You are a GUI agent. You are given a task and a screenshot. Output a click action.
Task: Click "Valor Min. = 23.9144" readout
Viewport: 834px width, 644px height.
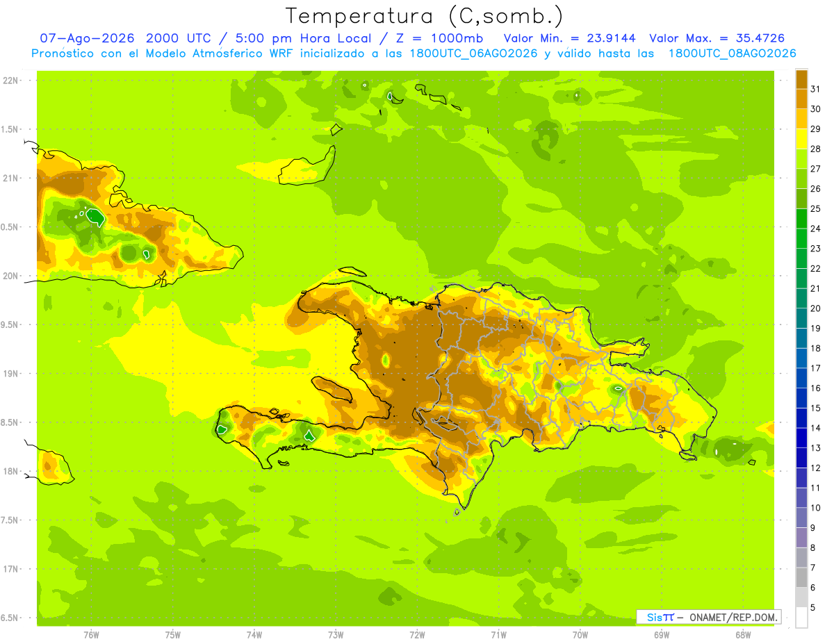point(569,38)
